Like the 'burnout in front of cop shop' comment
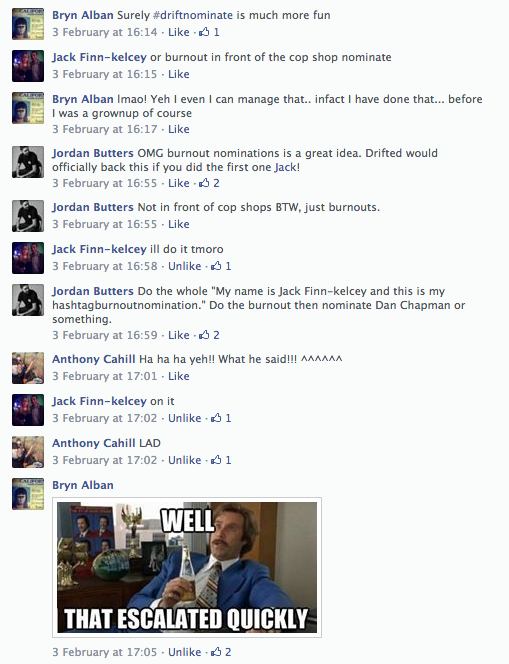The image size is (509, 664). click(179, 74)
